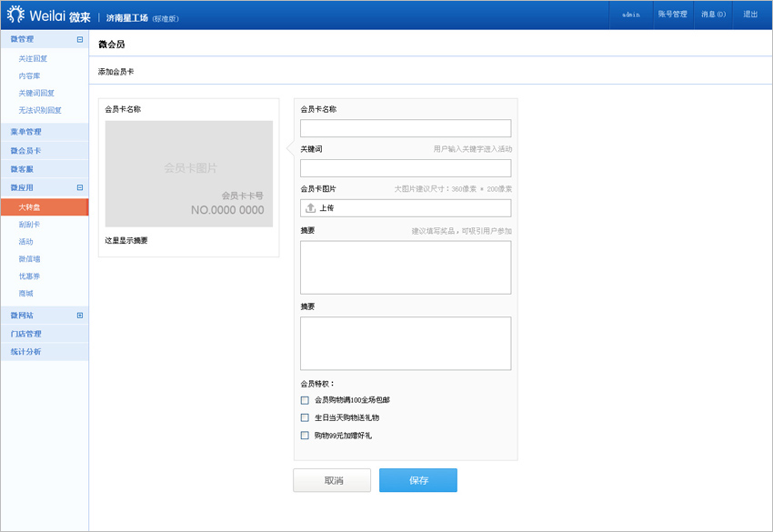Screen dimensions: 773x532
Task: Click the Weilai 微来 logo icon
Action: [x=15, y=15]
